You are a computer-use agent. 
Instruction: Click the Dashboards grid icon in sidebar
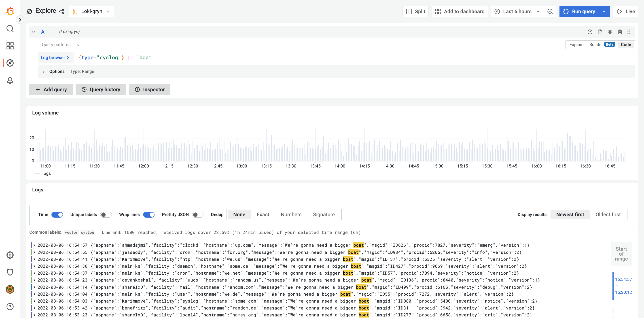[x=10, y=46]
